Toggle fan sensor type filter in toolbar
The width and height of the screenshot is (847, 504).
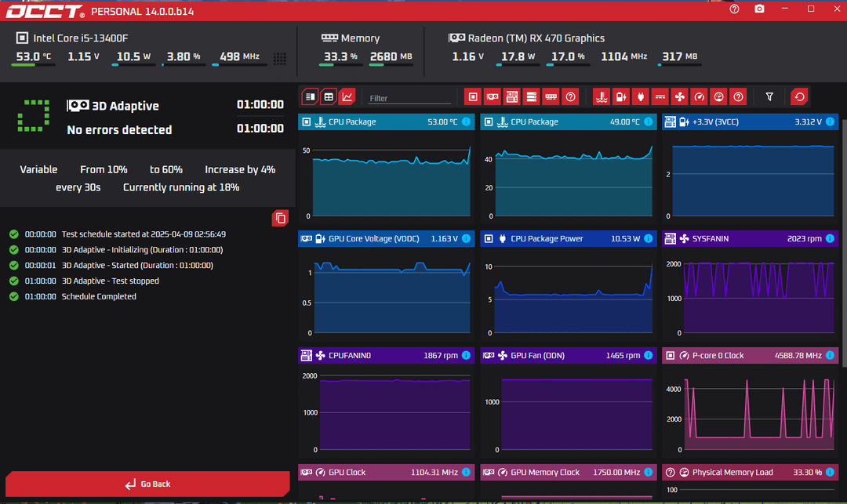[x=679, y=97]
